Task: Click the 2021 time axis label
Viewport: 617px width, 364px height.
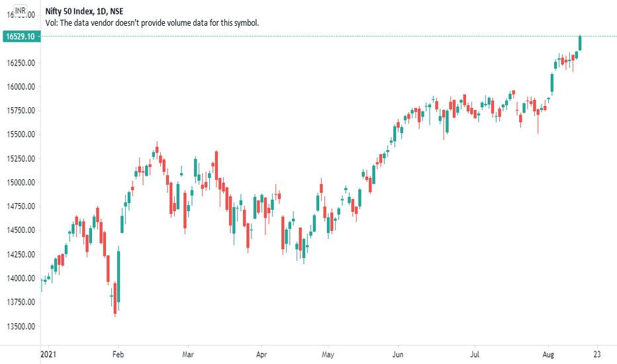Action: point(48,354)
